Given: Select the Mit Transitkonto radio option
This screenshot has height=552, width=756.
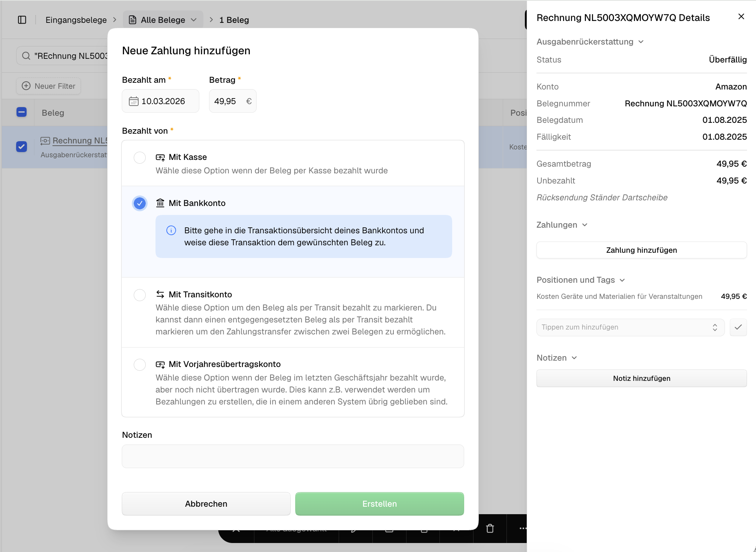Looking at the screenshot, I should click(x=140, y=295).
